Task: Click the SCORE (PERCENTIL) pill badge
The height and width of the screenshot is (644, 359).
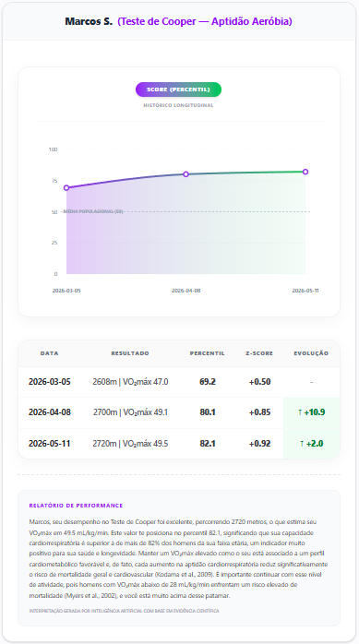Action: (x=178, y=89)
